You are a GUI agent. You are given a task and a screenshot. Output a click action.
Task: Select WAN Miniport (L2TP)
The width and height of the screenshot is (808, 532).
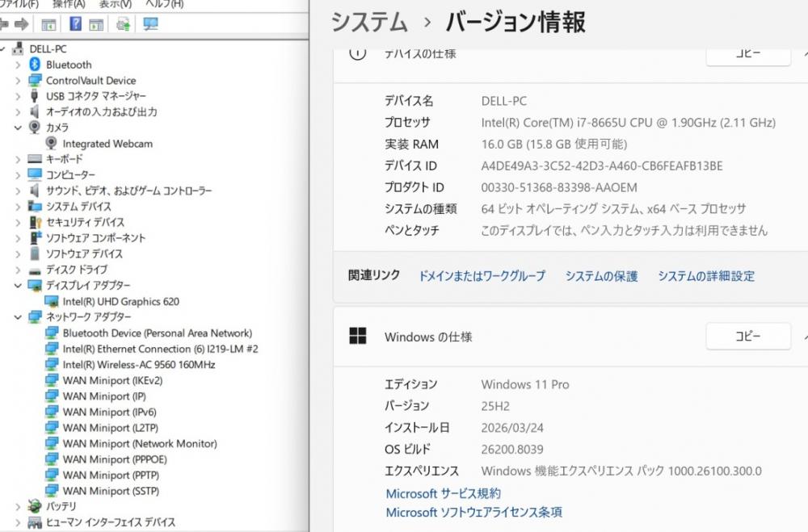coord(110,428)
